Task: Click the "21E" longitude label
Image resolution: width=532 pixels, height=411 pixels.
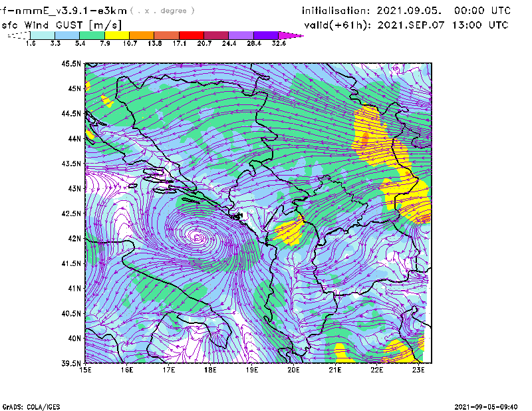Action: [x=335, y=370]
